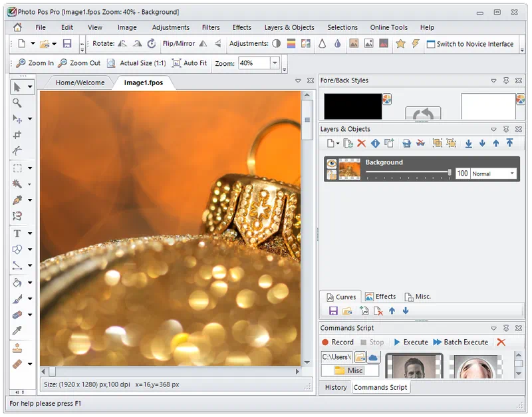This screenshot has width=532, height=417.
Task: Move layer to top with barred up arrow
Action: pos(509,143)
